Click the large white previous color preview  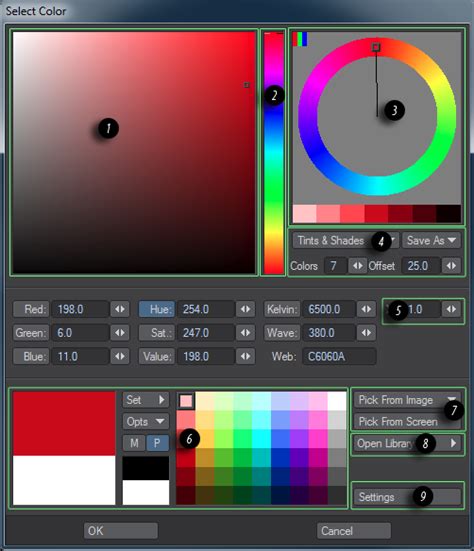click(x=64, y=480)
